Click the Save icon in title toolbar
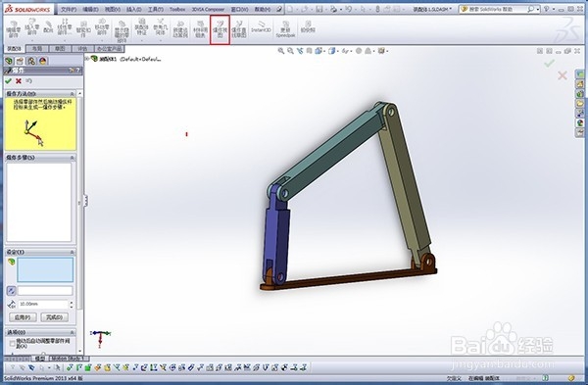 [319, 9]
